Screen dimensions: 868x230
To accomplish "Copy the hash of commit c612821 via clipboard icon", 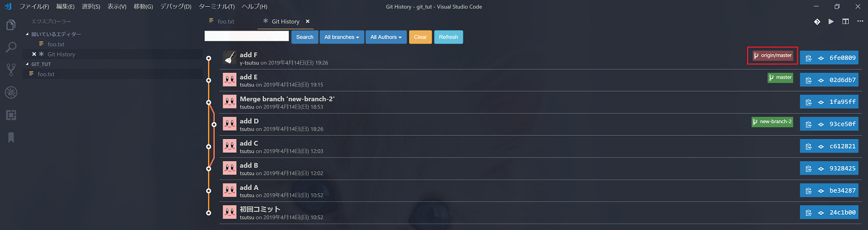I will 809,146.
